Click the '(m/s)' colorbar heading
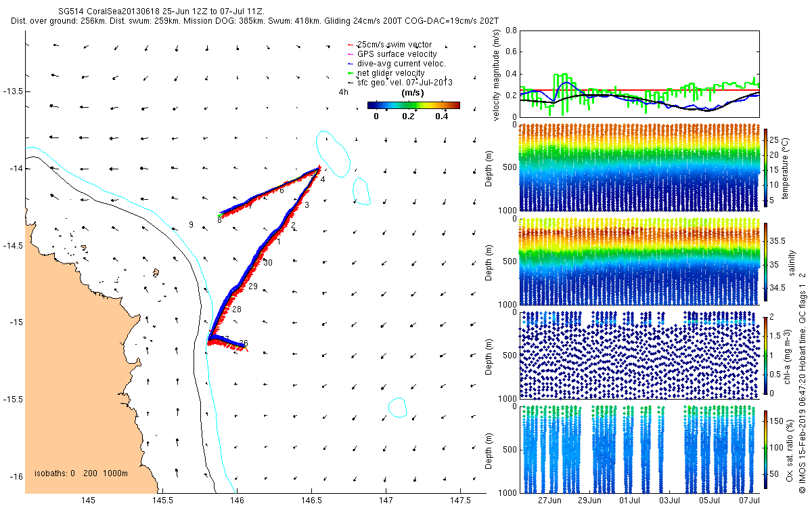Image resolution: width=812 pixels, height=508 pixels. point(413,93)
